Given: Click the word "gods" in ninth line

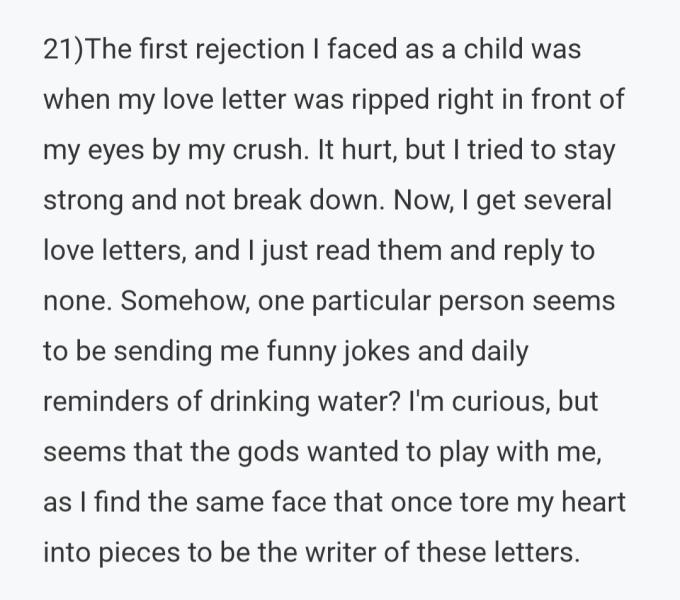Looking at the screenshot, I should click(x=268, y=453).
